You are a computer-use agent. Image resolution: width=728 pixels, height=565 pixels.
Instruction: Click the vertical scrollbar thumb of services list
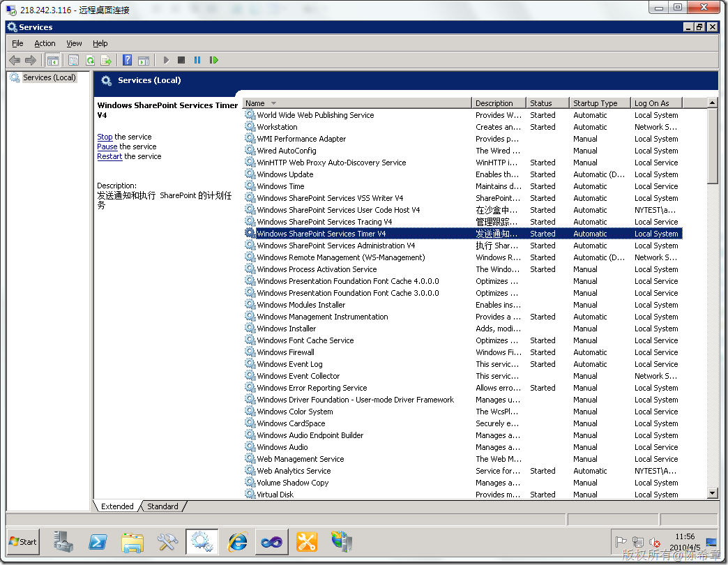pyautogui.click(x=712, y=146)
